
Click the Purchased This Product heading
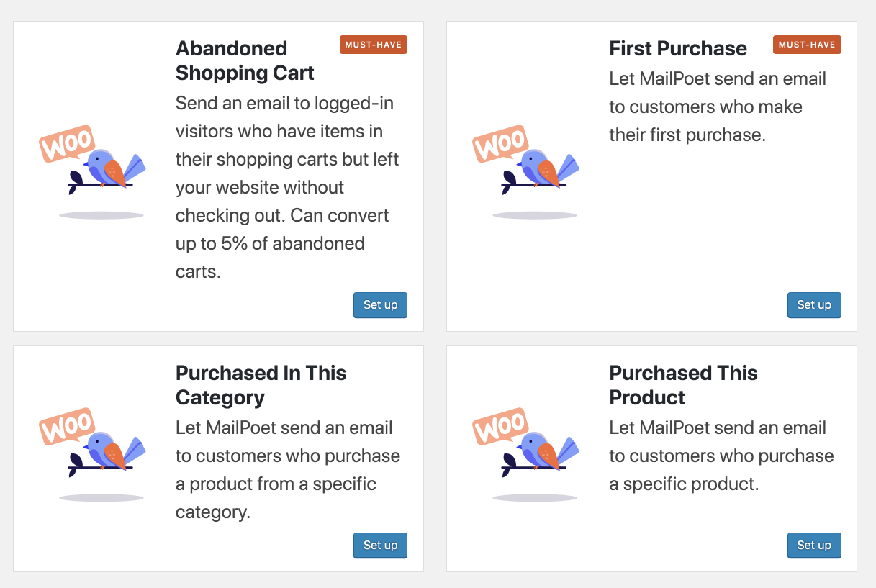tap(682, 385)
